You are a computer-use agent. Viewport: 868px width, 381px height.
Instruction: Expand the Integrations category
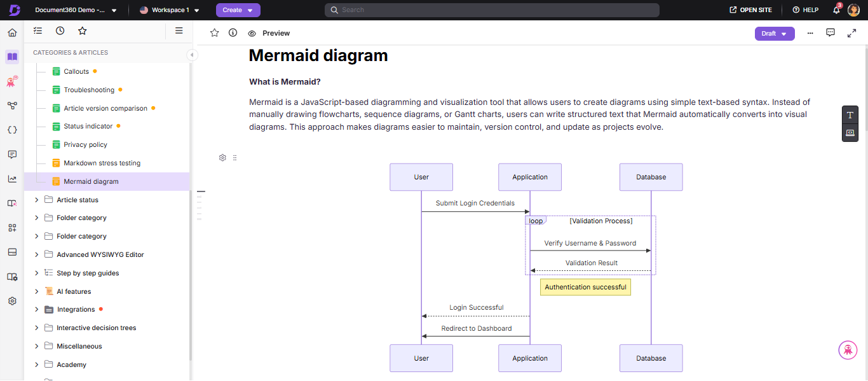coord(36,310)
